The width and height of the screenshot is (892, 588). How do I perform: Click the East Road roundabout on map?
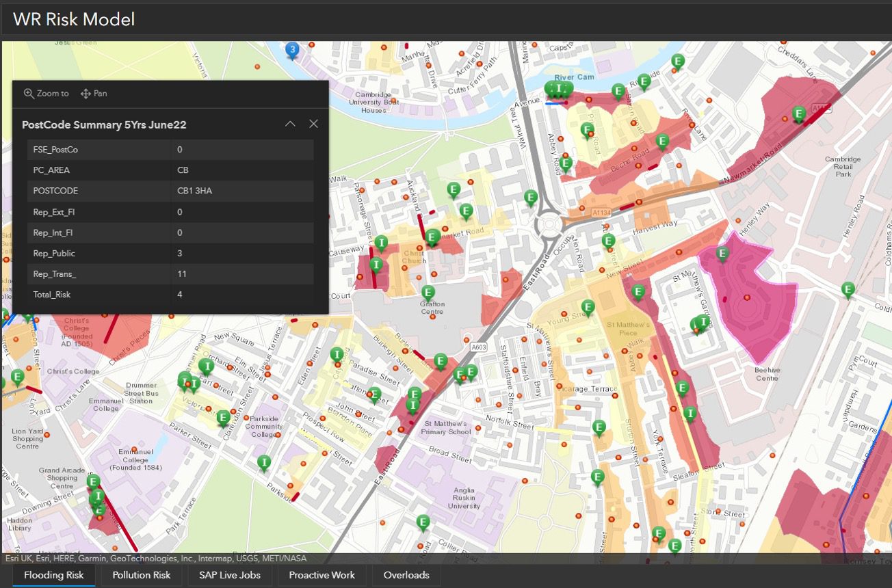550,224
